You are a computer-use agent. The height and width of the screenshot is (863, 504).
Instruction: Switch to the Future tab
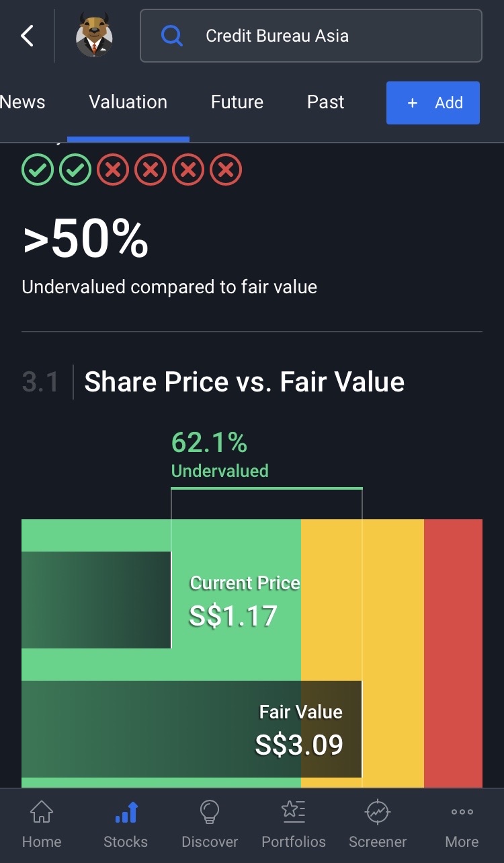click(237, 102)
